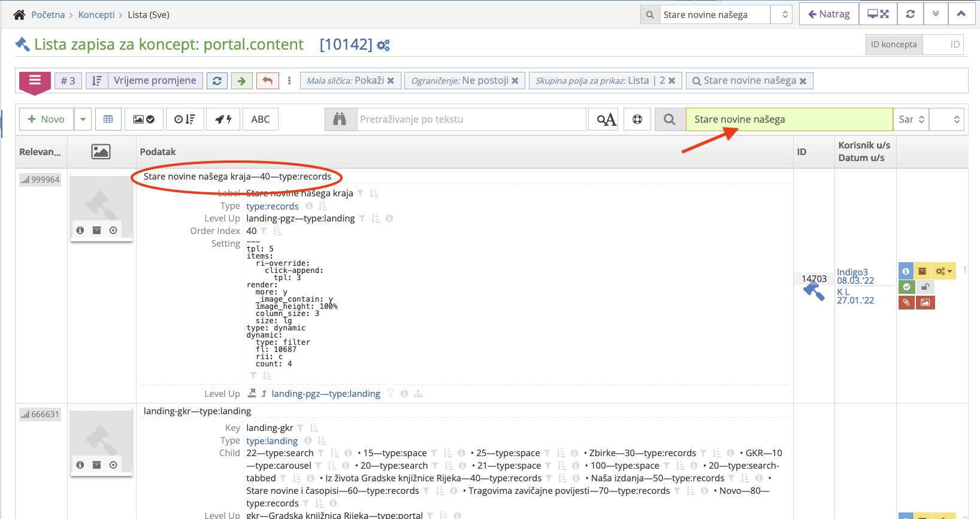Click the Novo button
Screen dimensions: 980x519
[x=46, y=119]
